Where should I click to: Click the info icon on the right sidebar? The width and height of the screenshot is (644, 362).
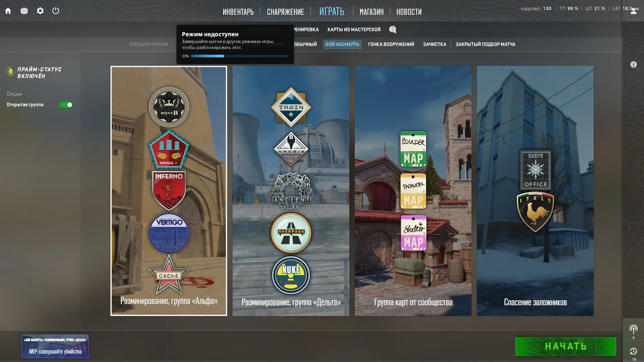click(633, 64)
